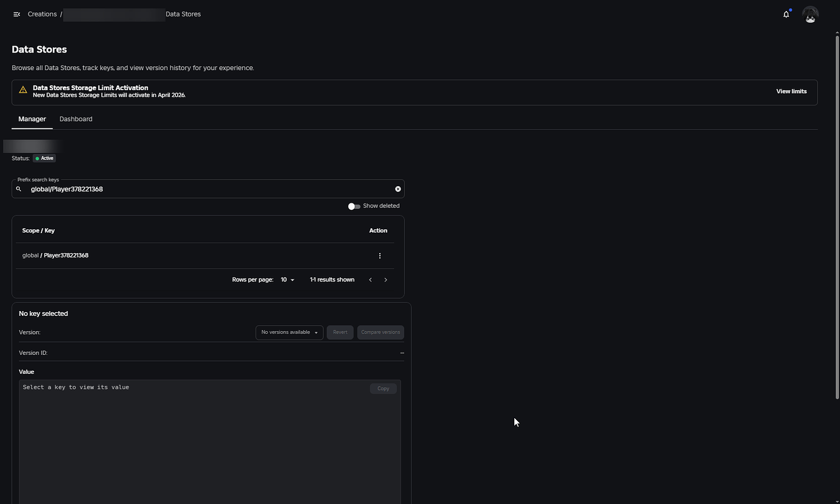The height and width of the screenshot is (504, 840).
Task: Open the Rows per page dropdown
Action: point(287,279)
